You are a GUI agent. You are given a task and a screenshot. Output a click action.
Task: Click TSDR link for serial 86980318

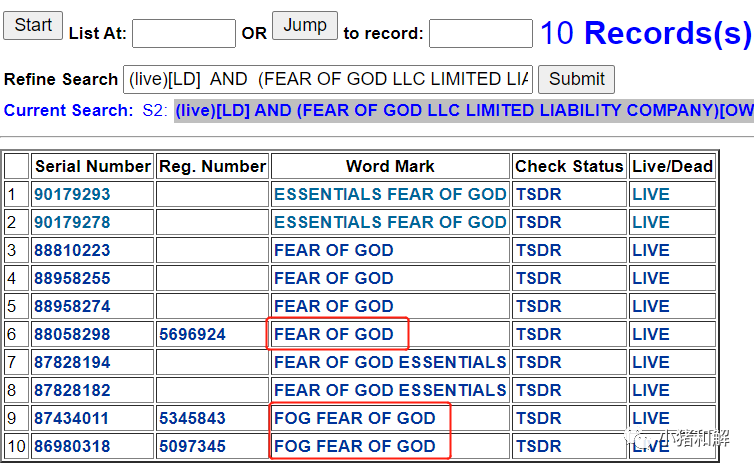point(539,446)
